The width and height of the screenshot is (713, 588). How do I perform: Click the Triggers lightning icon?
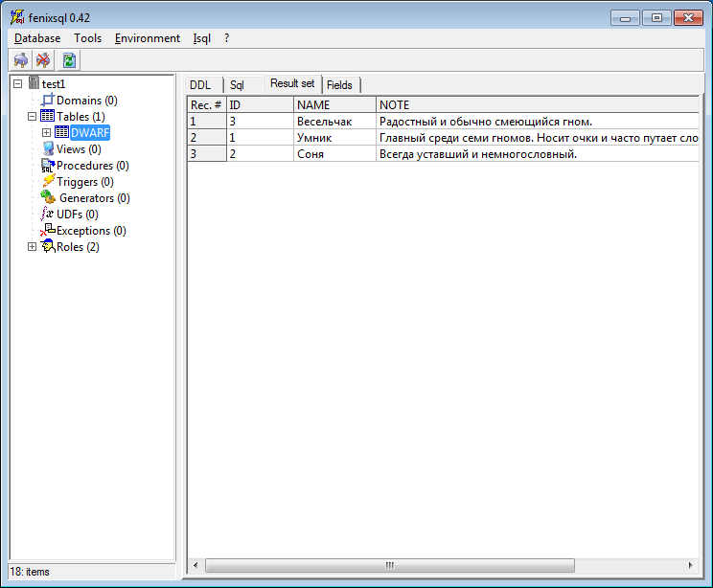click(48, 182)
